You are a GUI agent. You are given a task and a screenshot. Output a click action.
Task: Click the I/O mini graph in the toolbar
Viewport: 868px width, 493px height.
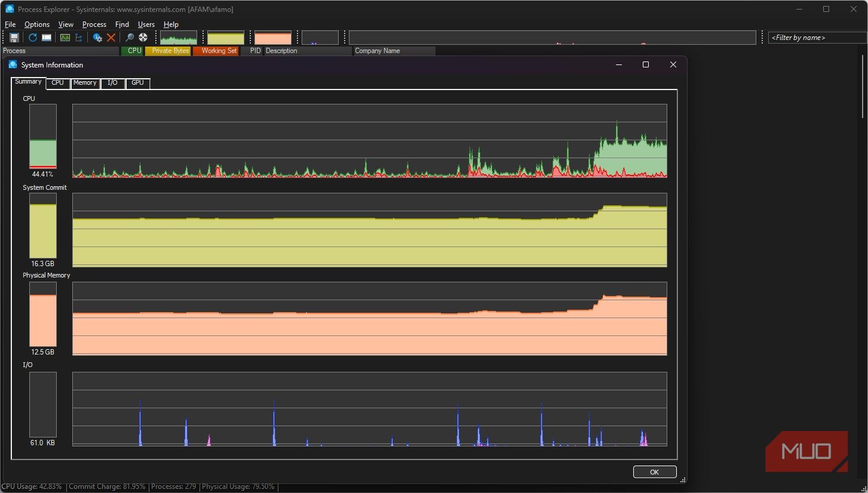click(x=320, y=38)
